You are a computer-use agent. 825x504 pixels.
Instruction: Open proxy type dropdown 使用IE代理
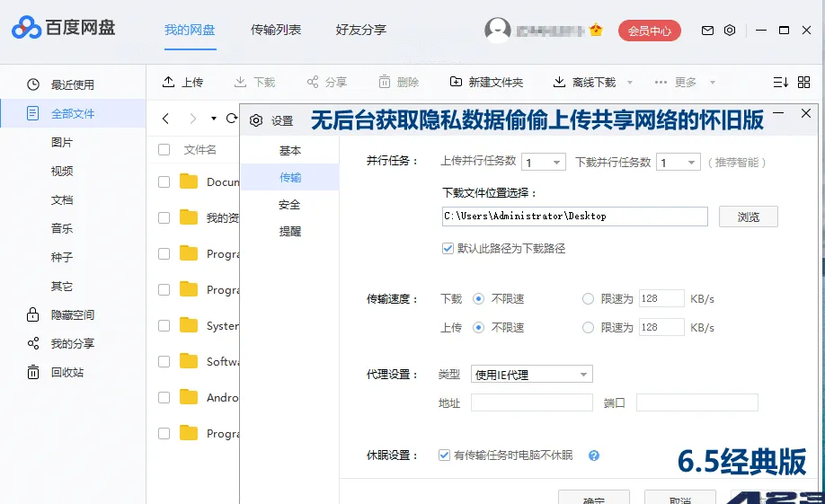click(532, 374)
